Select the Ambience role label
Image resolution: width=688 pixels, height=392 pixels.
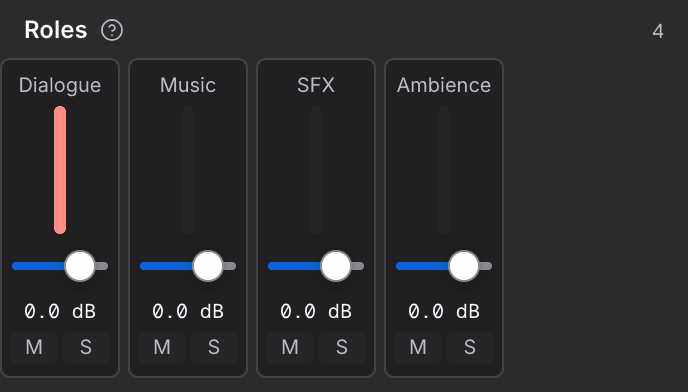(x=444, y=85)
